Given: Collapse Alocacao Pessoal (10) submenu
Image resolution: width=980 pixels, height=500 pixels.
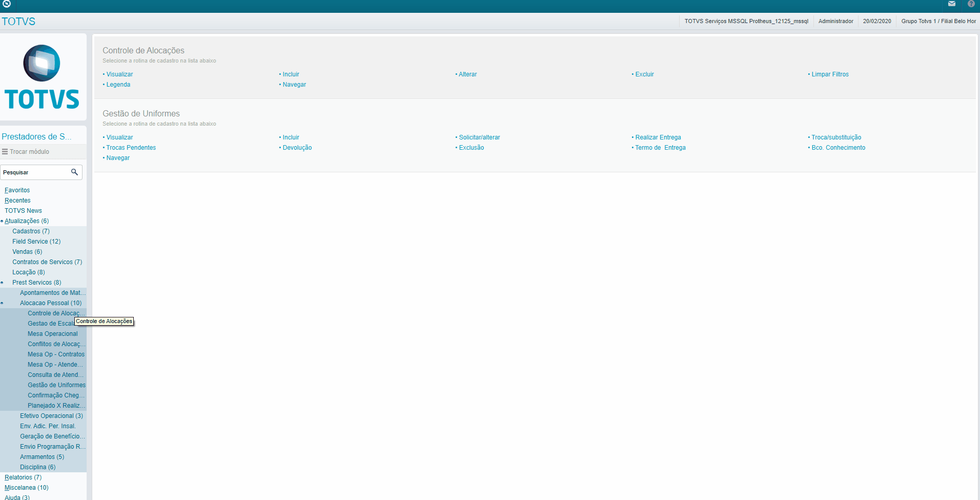Looking at the screenshot, I should [51, 303].
